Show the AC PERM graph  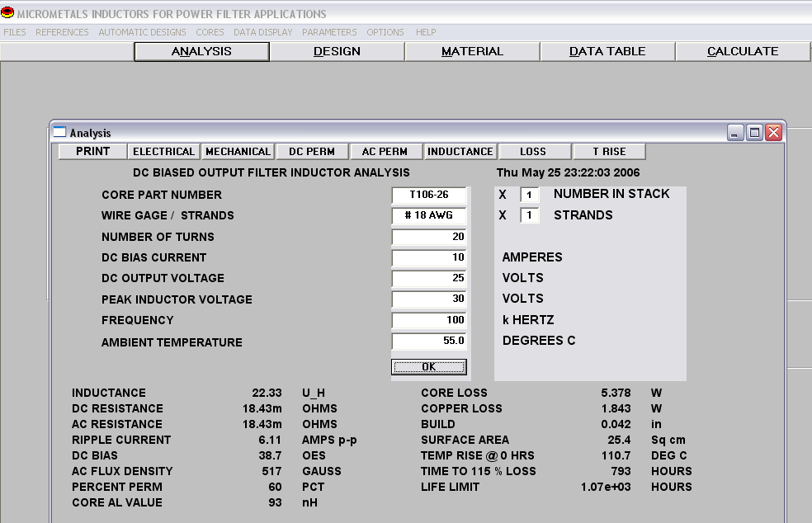(385, 151)
